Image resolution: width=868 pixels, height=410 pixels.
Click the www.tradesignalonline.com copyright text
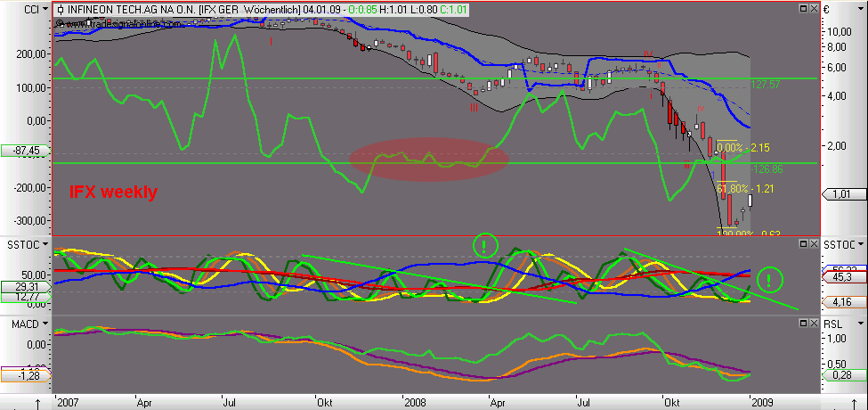pos(118,24)
